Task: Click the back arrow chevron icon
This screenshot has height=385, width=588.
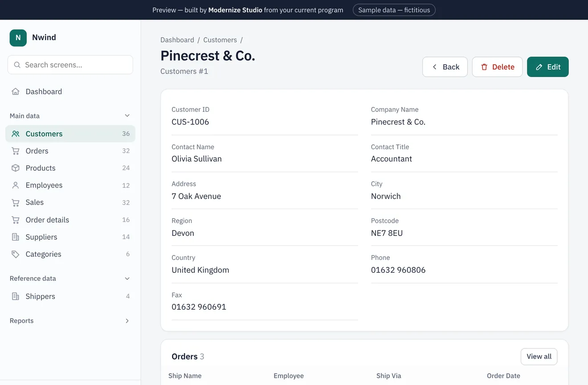Action: tap(435, 67)
